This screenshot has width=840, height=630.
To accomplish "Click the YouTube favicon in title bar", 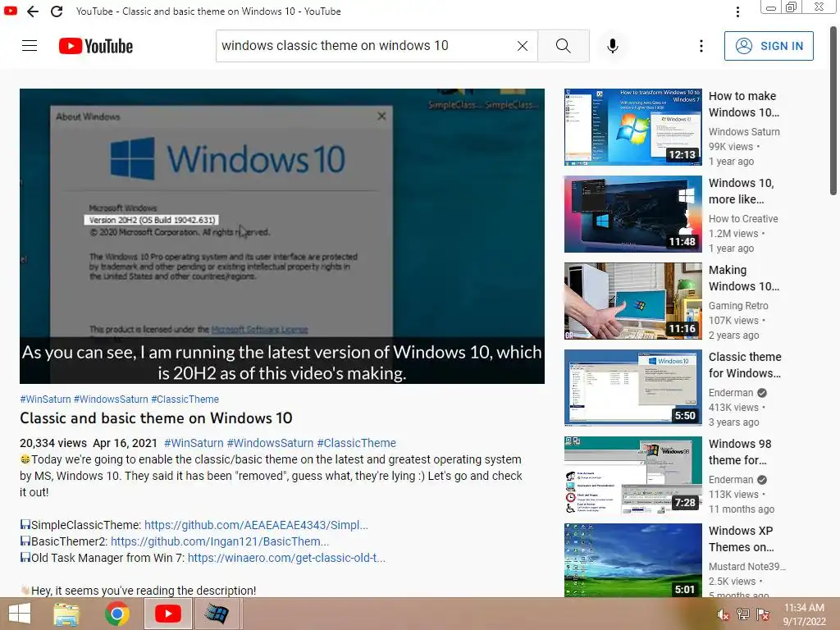I will [x=10, y=11].
